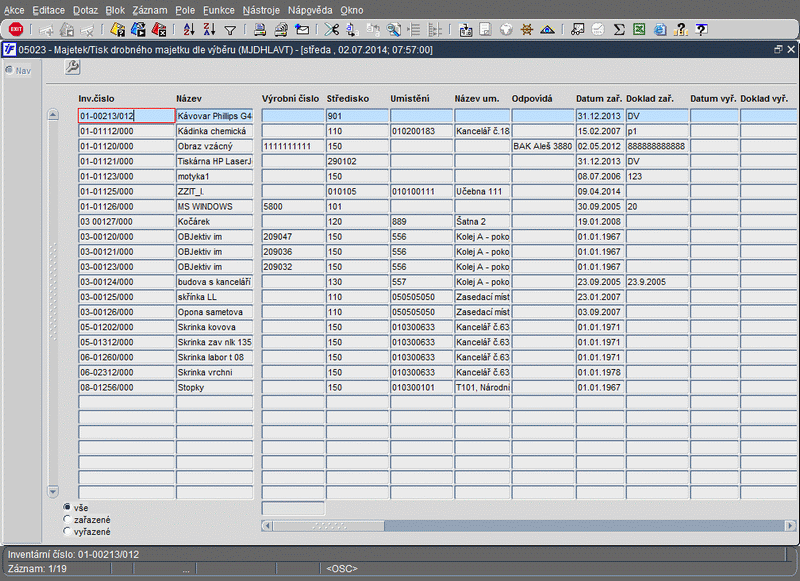Click the question mark with people icon
800x581 pixels.
point(681,30)
